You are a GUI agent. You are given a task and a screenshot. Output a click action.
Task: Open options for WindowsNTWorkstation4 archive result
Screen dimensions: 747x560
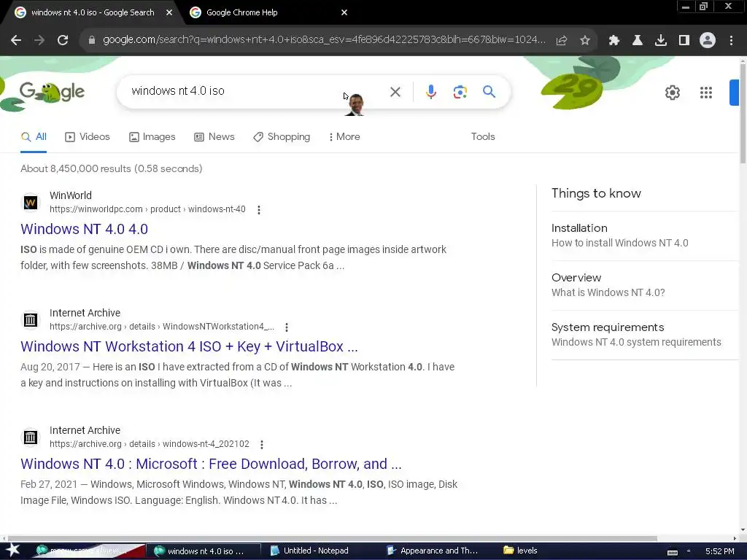(286, 327)
